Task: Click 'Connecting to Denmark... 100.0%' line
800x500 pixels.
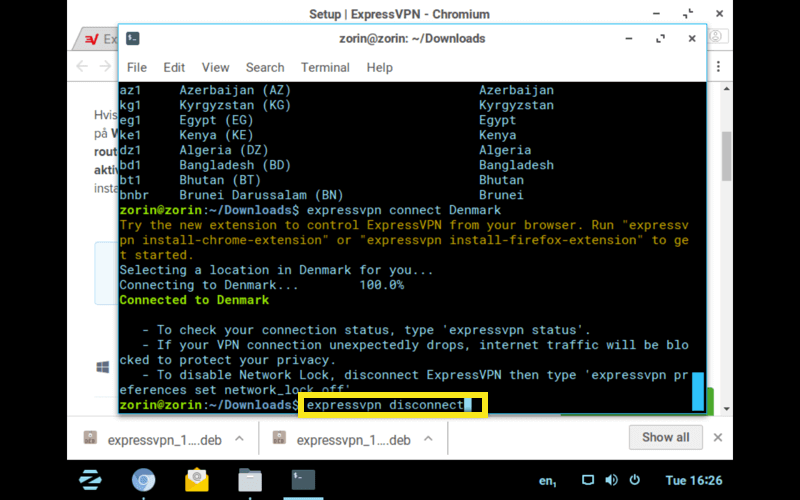Action: point(262,285)
